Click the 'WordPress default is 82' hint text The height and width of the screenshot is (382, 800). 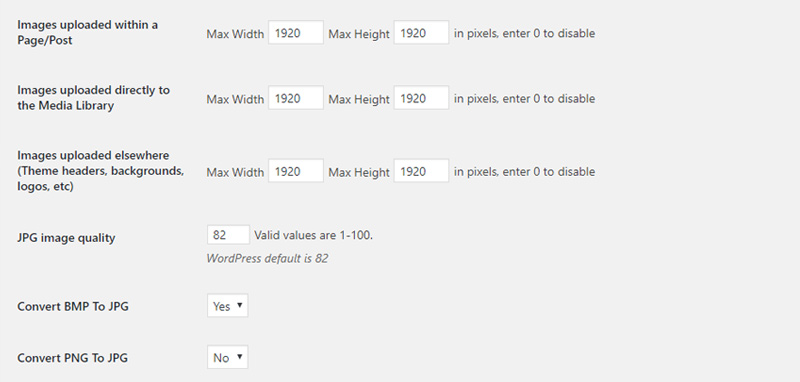click(267, 259)
